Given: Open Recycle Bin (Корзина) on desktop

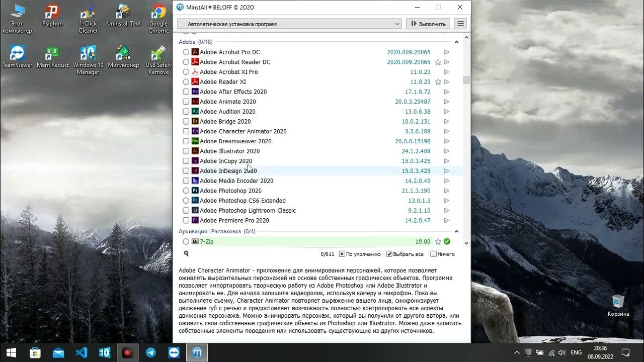Looking at the screenshot, I should [618, 306].
